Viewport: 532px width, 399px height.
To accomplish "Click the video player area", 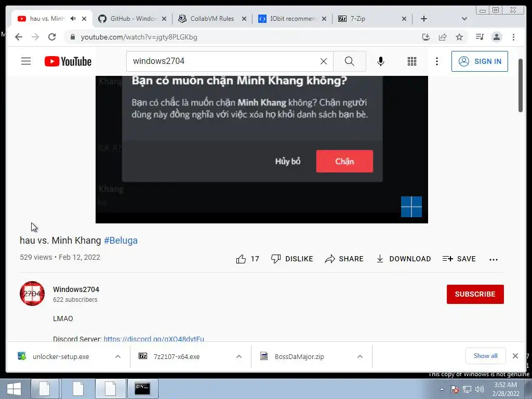I will pyautogui.click(x=262, y=149).
